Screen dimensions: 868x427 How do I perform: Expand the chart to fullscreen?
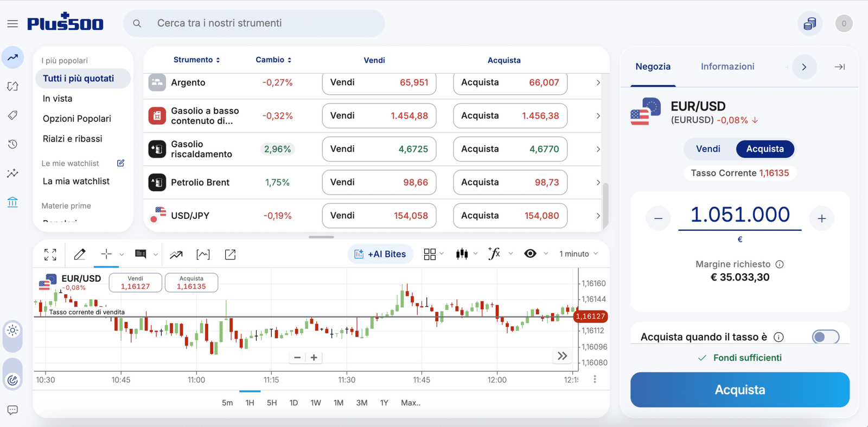[50, 254]
